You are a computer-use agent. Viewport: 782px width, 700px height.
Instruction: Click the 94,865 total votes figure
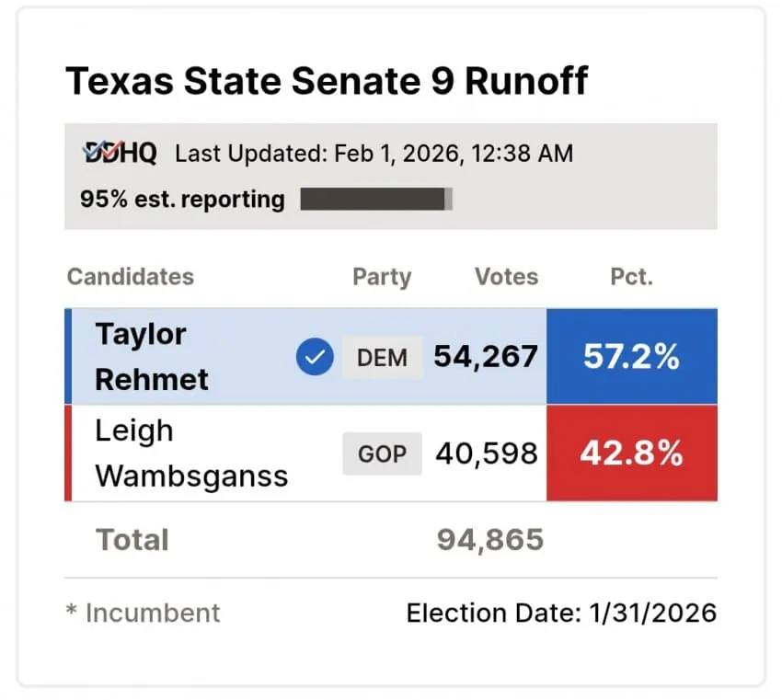click(x=489, y=540)
